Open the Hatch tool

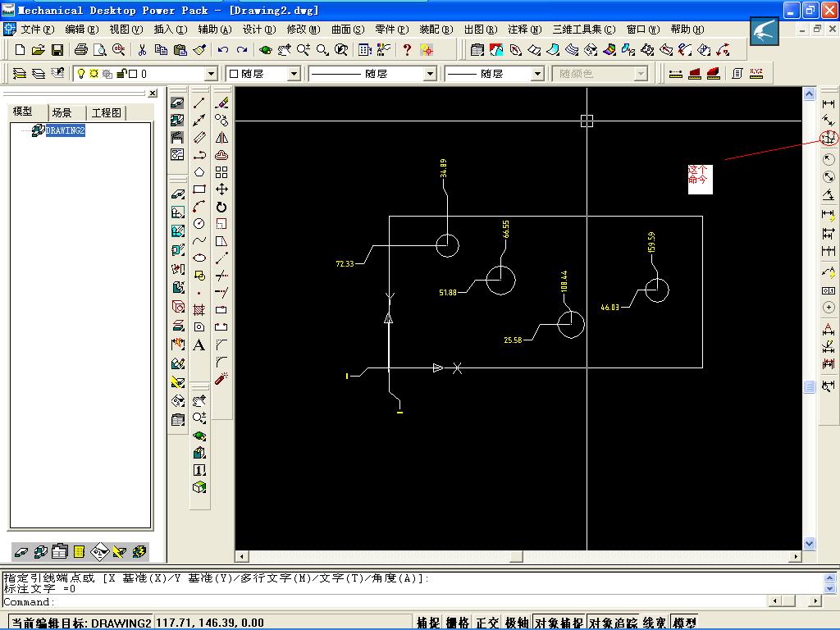click(x=199, y=309)
